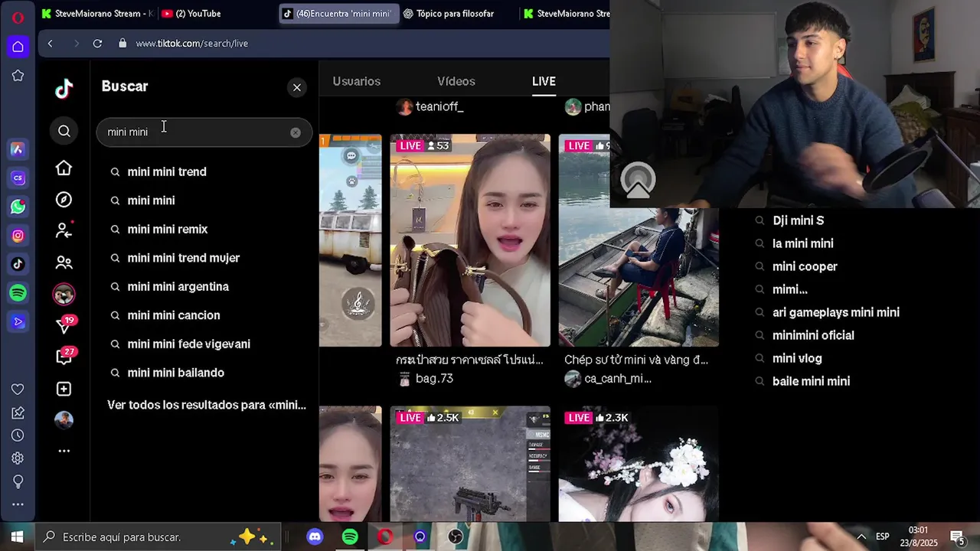Viewport: 980px width, 551px height.
Task: Choose suggestion mini mini remix
Action: pyautogui.click(x=168, y=229)
